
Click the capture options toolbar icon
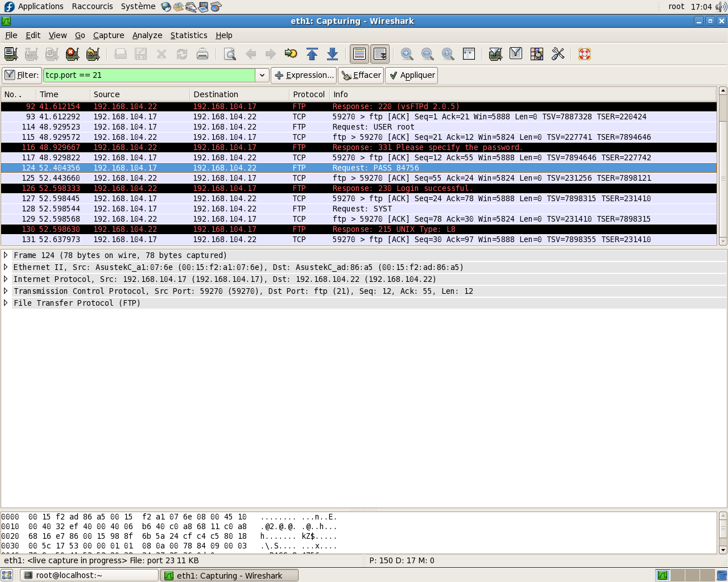pos(31,54)
